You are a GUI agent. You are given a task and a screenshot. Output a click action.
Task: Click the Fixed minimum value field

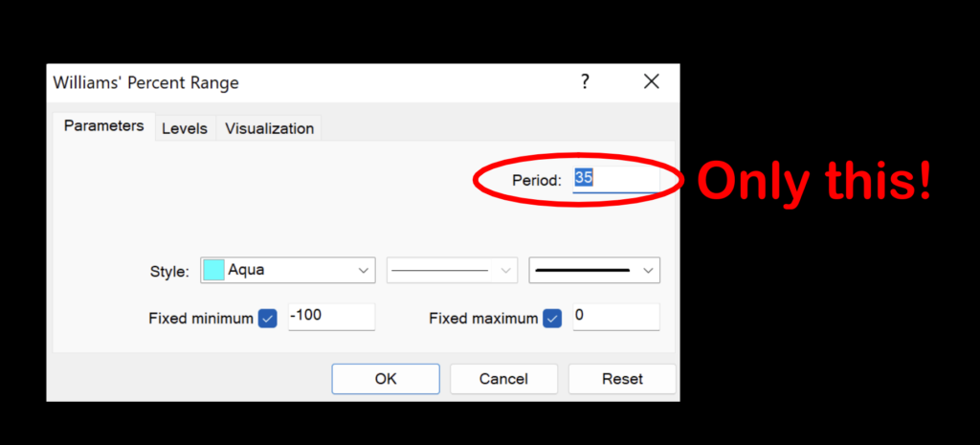click(x=330, y=317)
